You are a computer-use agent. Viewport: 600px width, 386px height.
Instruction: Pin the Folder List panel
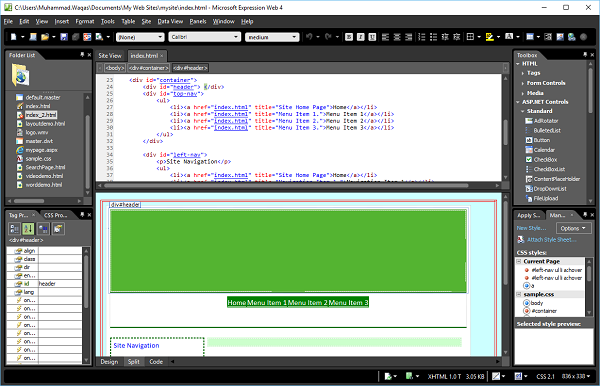(82, 55)
